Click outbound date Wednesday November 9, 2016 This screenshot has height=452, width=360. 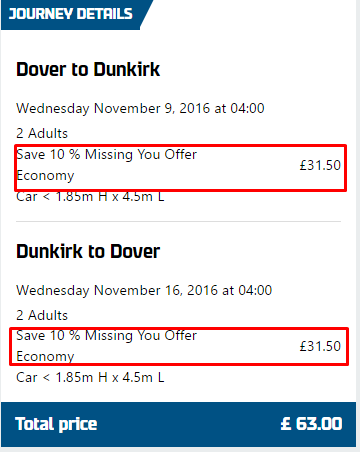[113, 109]
